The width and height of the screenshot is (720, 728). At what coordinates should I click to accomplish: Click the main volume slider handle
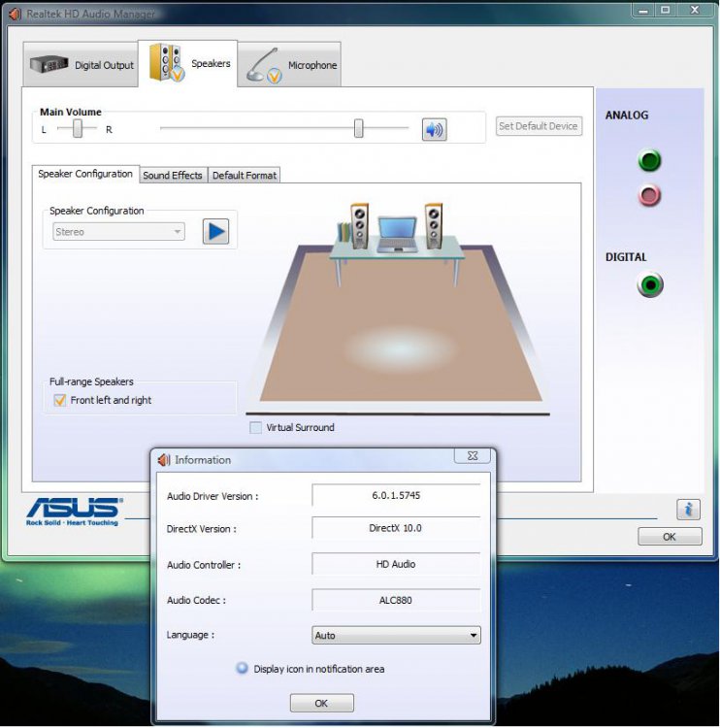pos(358,128)
